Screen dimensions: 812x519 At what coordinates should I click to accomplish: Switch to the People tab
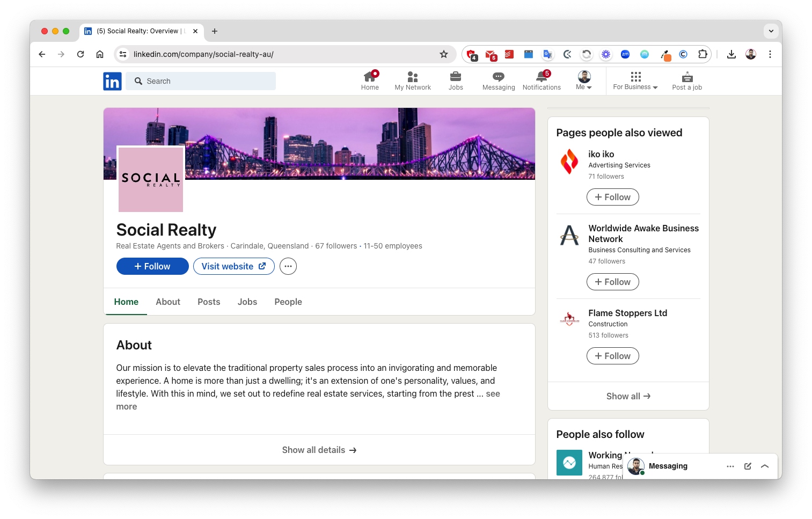(x=288, y=302)
